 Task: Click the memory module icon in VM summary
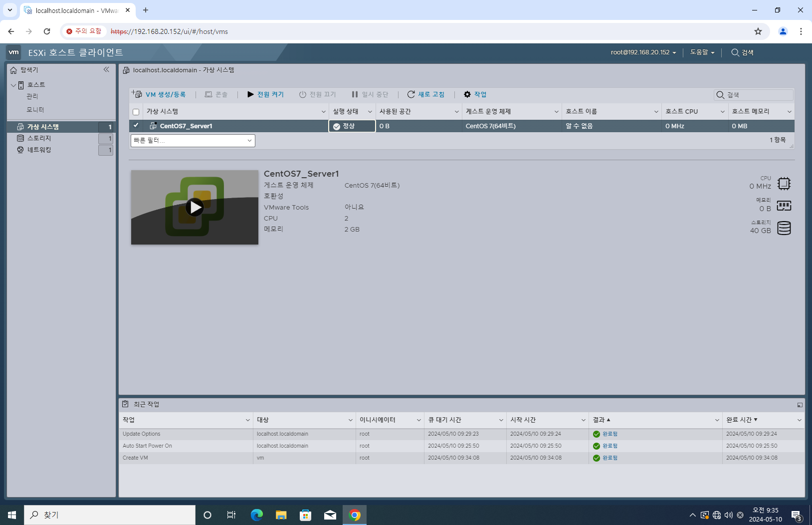784,206
